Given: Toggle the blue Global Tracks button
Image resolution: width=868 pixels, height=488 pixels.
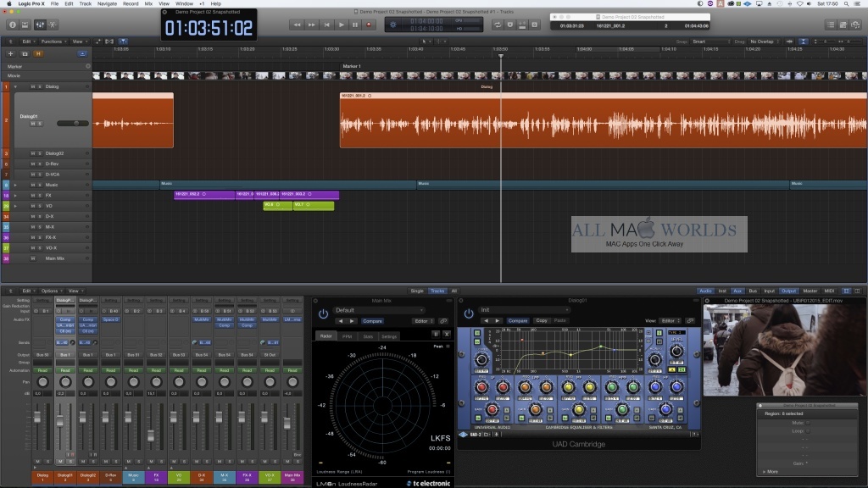Looking at the screenshot, I should coord(82,53).
